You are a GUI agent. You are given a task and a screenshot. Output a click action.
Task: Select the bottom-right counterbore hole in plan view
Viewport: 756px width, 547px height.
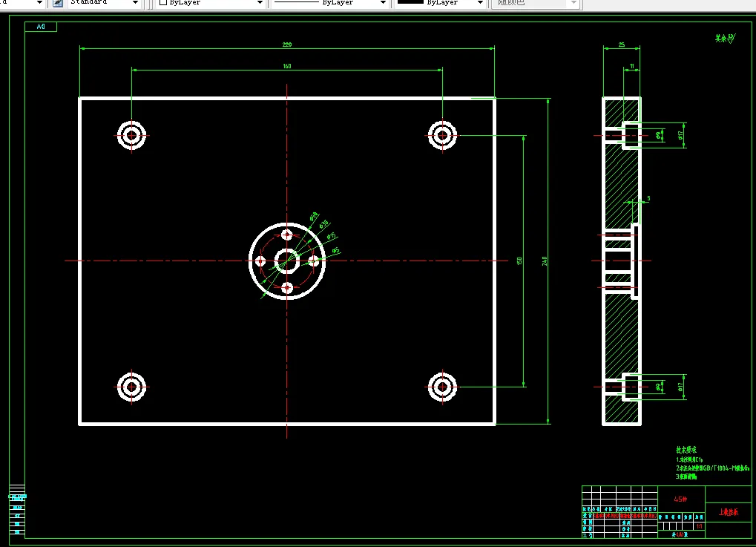pos(443,387)
